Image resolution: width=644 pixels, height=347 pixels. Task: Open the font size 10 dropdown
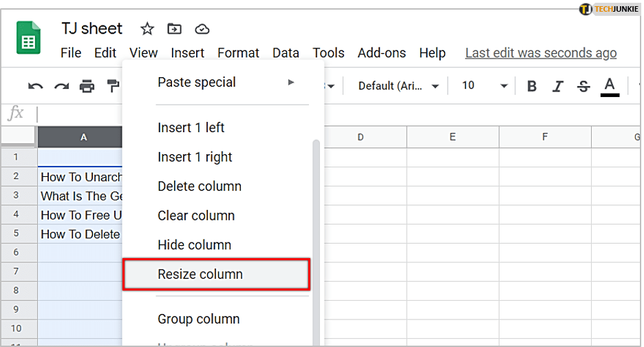pyautogui.click(x=484, y=86)
